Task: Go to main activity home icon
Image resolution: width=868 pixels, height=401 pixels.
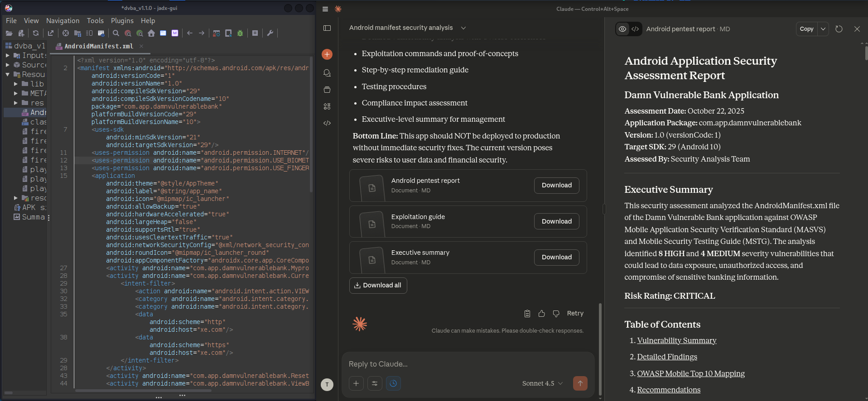Action: pyautogui.click(x=151, y=33)
